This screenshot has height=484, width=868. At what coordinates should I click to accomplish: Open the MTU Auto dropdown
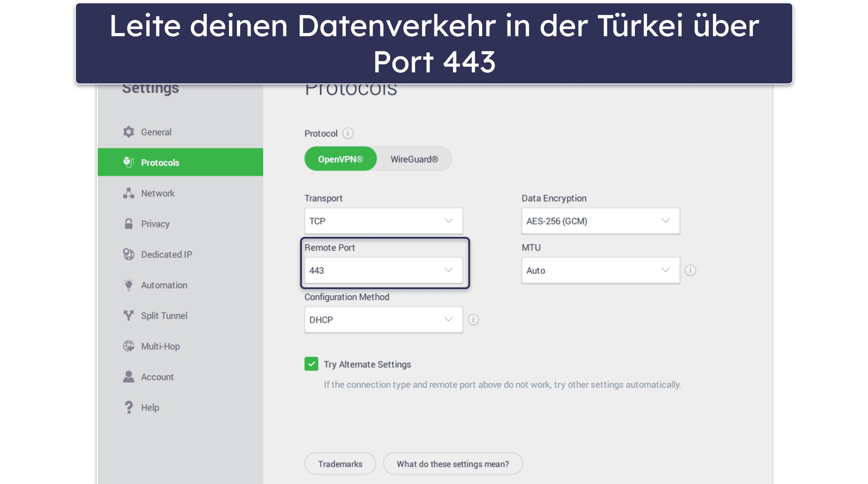pyautogui.click(x=601, y=270)
